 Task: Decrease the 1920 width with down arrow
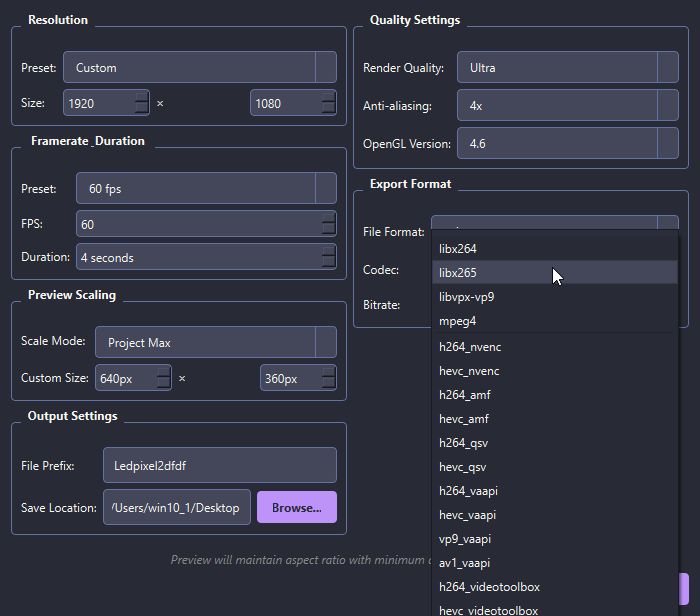(x=142, y=108)
